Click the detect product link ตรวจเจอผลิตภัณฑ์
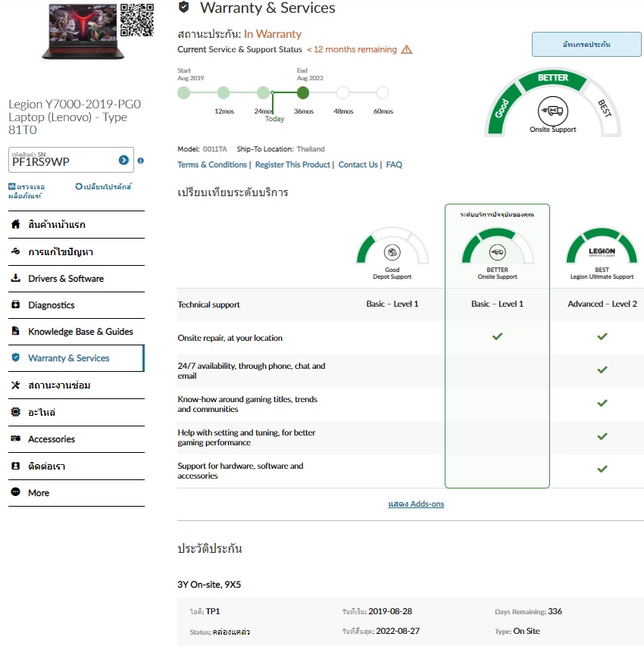The width and height of the screenshot is (644, 646). [x=27, y=191]
